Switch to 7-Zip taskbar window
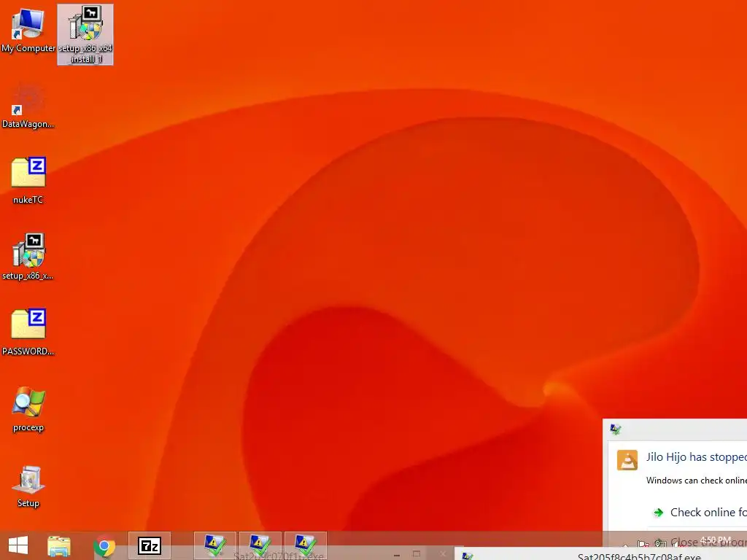 (x=150, y=545)
